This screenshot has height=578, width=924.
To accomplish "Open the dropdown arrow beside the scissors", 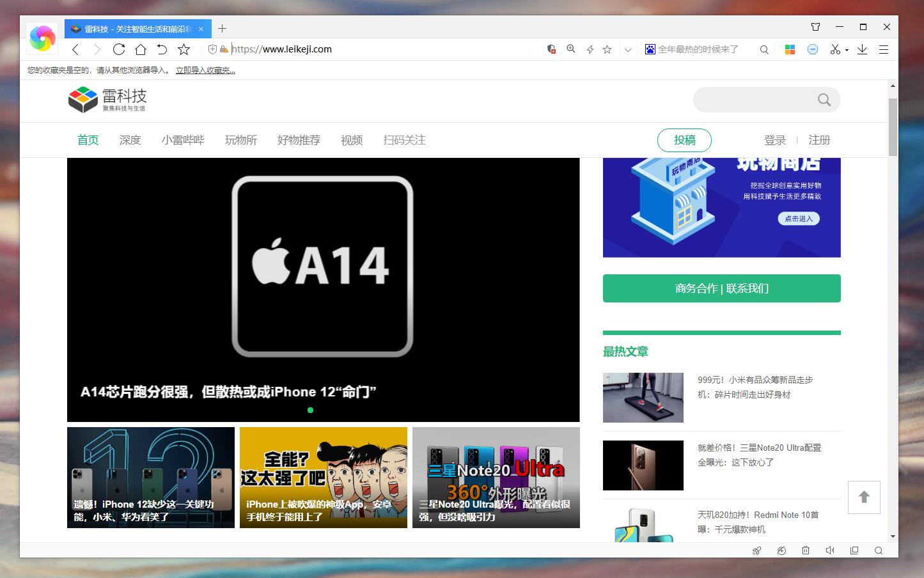I will [847, 50].
